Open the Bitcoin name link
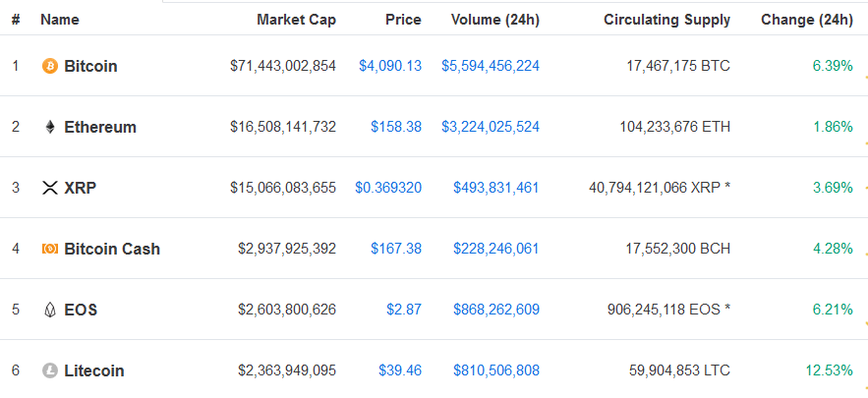868x398 pixels. (x=90, y=67)
